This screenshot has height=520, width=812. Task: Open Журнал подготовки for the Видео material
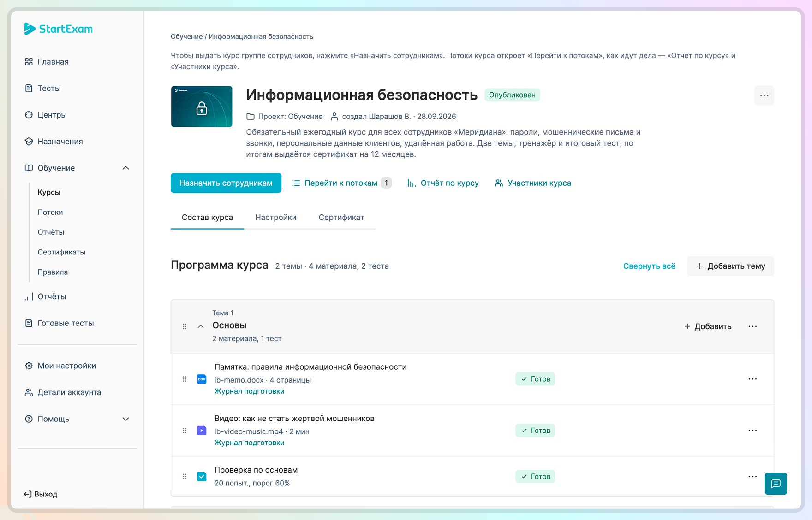tap(249, 443)
